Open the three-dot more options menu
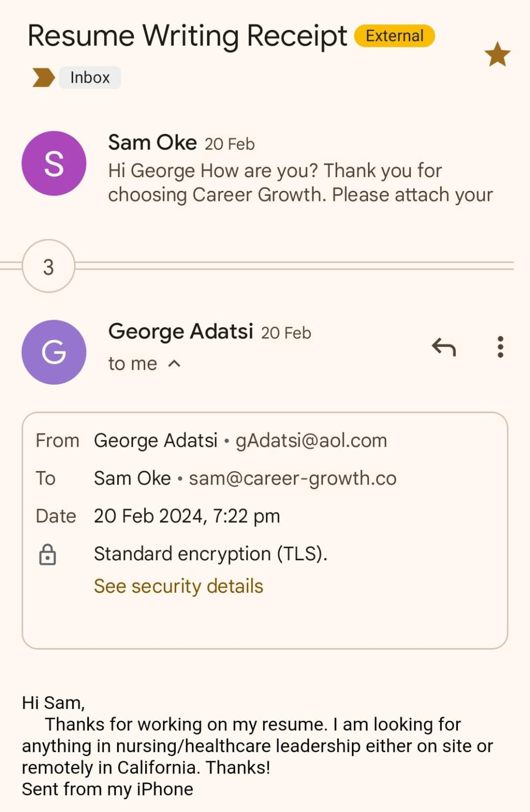530x812 pixels. point(501,347)
